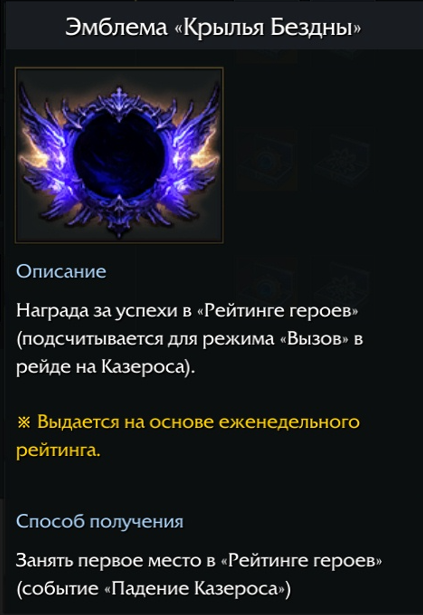This screenshot has width=423, height=615.
Task: Click the upper faded chest icon with eye
Action: click(266, 161)
